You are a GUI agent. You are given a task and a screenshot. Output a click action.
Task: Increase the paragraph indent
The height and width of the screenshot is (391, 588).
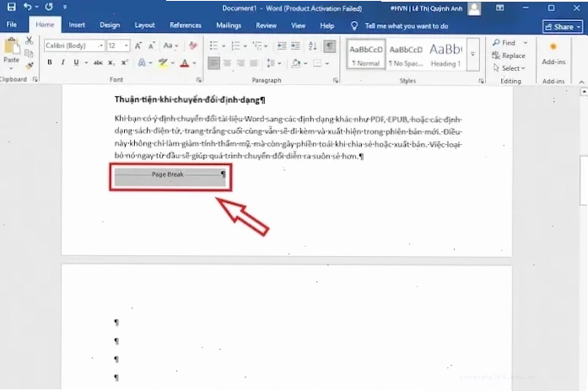click(x=295, y=46)
